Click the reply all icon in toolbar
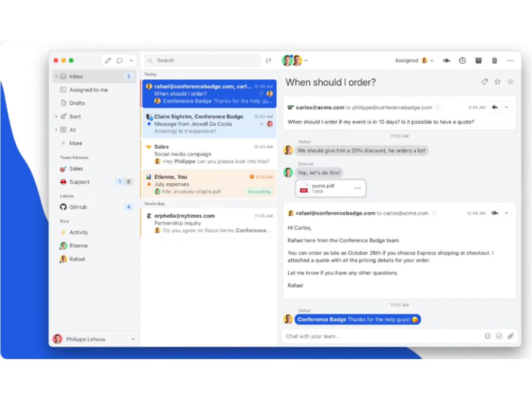This screenshot has height=399, width=532. (446, 61)
